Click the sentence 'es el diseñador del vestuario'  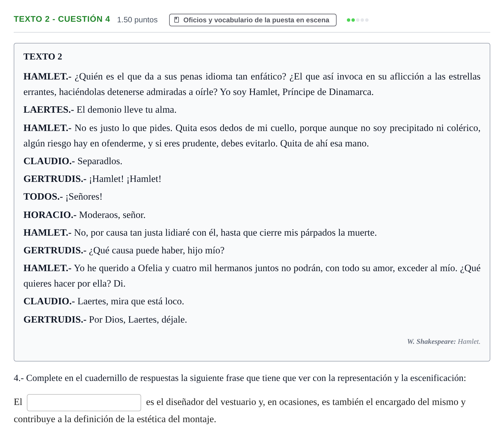tap(240, 411)
